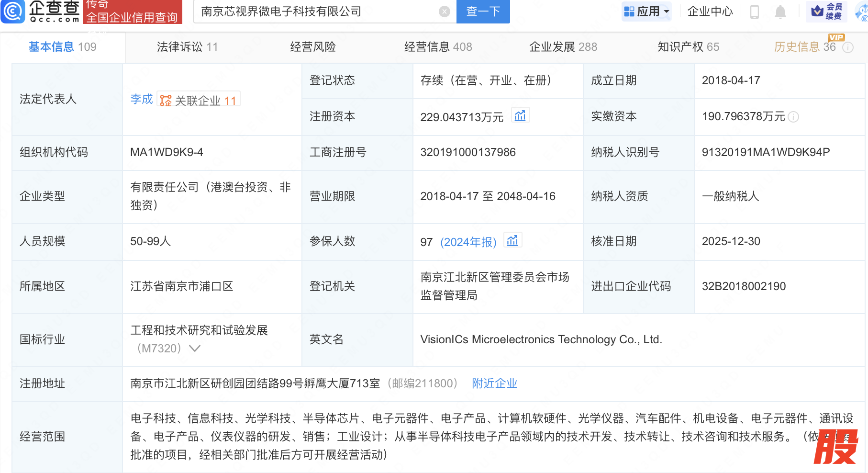Click the company name search field
Image resolution: width=868 pixels, height=473 pixels.
(x=316, y=11)
